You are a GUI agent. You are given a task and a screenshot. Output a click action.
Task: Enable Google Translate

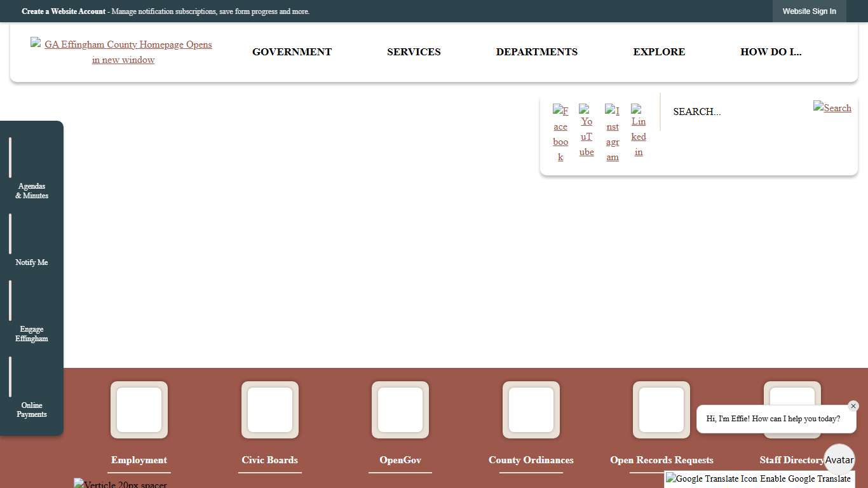[x=758, y=478]
